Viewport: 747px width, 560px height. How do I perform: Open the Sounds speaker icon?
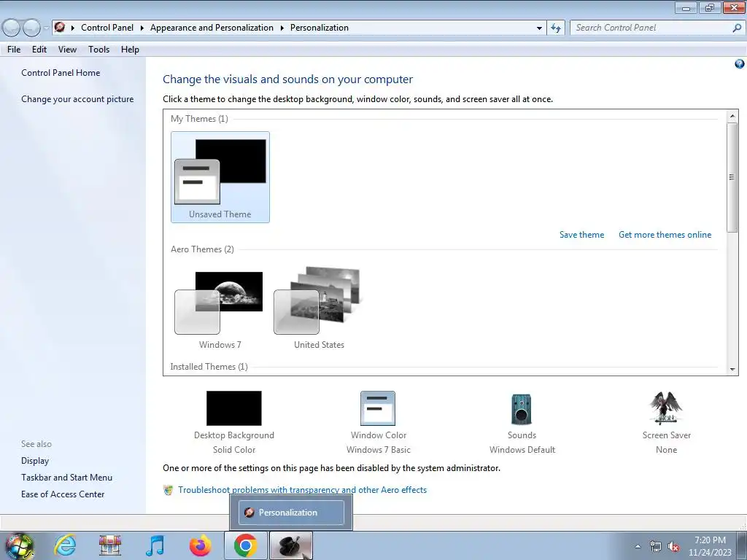point(522,409)
